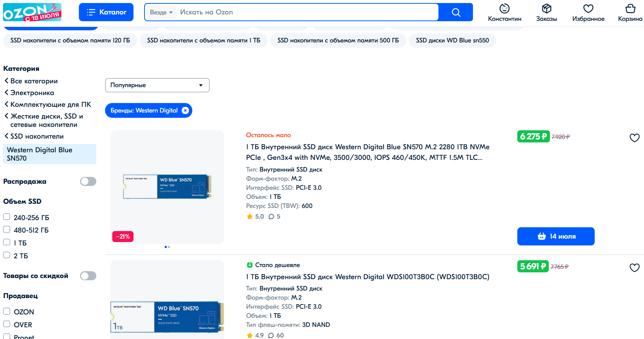Image resolution: width=644 pixels, height=339 pixels.
Task: Click the -21% discount badge
Action: 123,236
